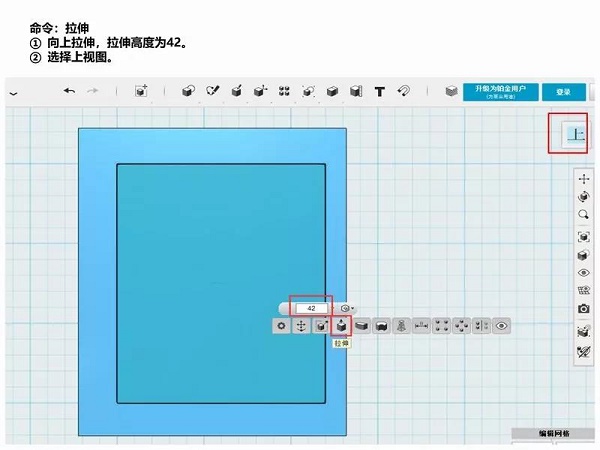Expand the application menu chevron at top-left
Screen dimensions: 600x450
point(13,92)
